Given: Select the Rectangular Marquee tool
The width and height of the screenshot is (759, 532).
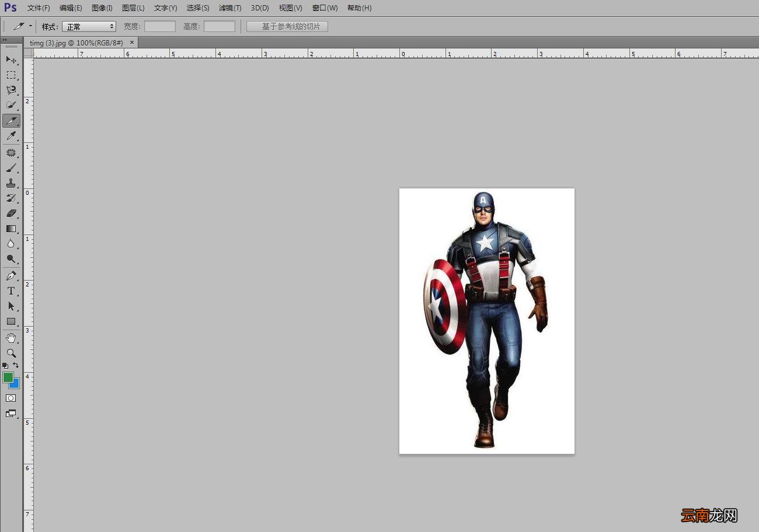Looking at the screenshot, I should pos(11,75).
